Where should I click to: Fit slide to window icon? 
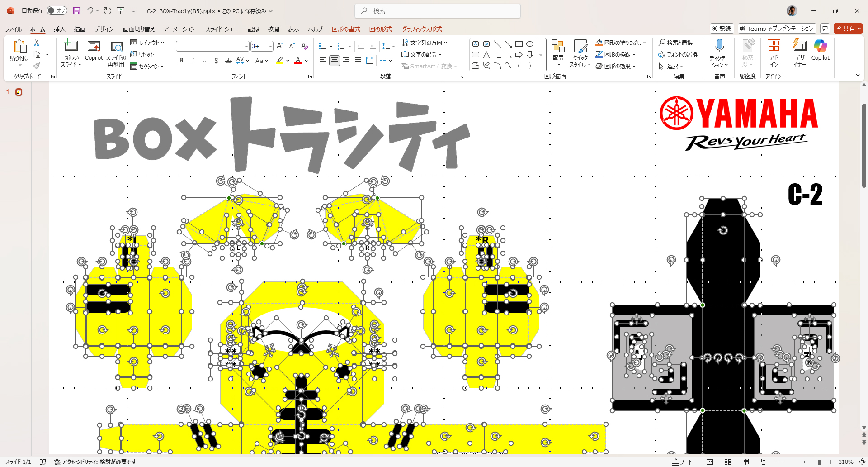(862, 462)
